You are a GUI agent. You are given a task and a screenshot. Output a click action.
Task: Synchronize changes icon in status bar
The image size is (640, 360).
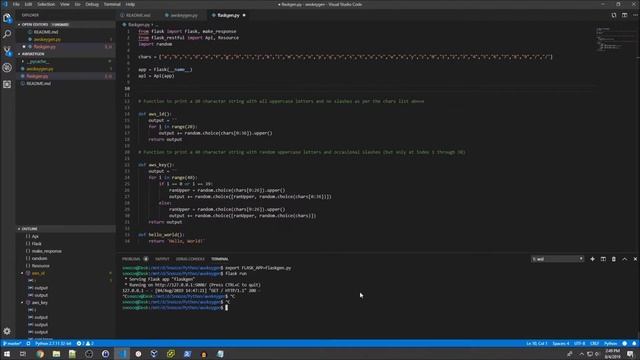click(x=28, y=343)
